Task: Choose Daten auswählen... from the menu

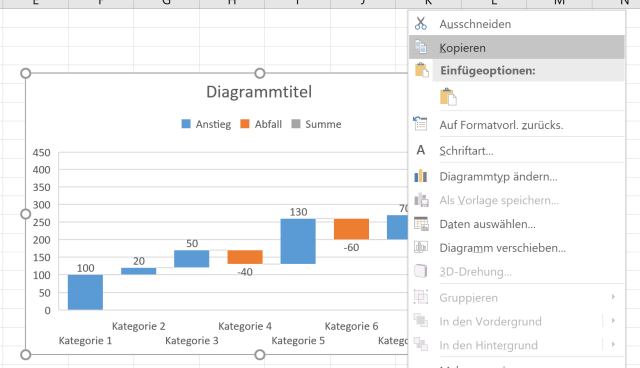Action: [x=517, y=224]
